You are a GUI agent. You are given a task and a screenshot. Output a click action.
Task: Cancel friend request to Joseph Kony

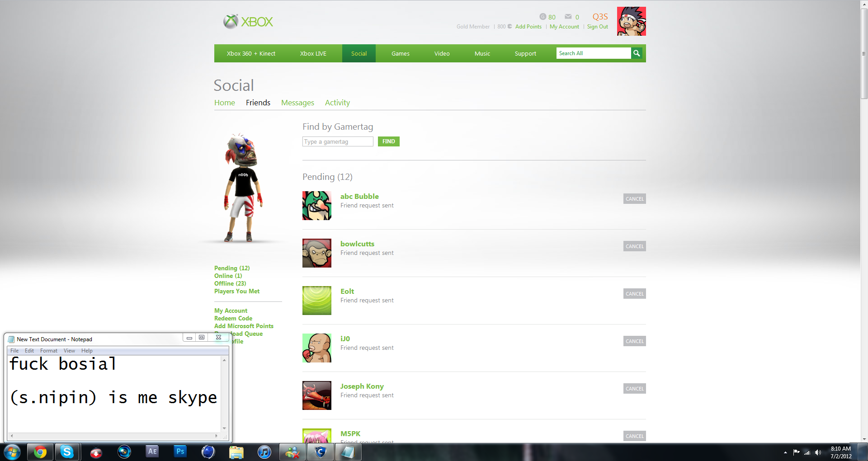pyautogui.click(x=635, y=389)
